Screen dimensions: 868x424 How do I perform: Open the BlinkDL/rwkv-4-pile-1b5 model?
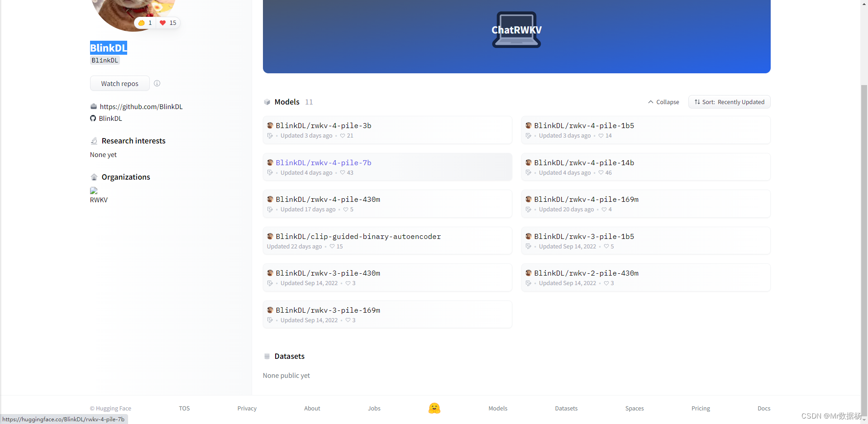(x=646, y=130)
